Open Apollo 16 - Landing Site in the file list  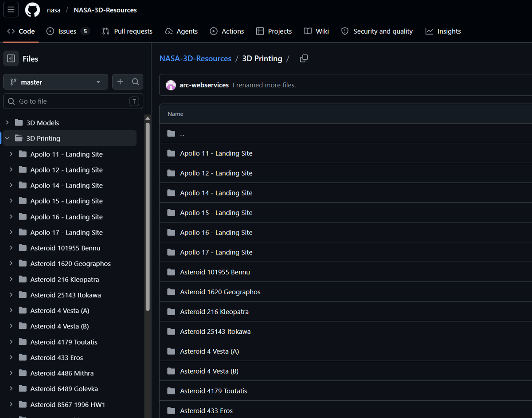[x=216, y=232]
